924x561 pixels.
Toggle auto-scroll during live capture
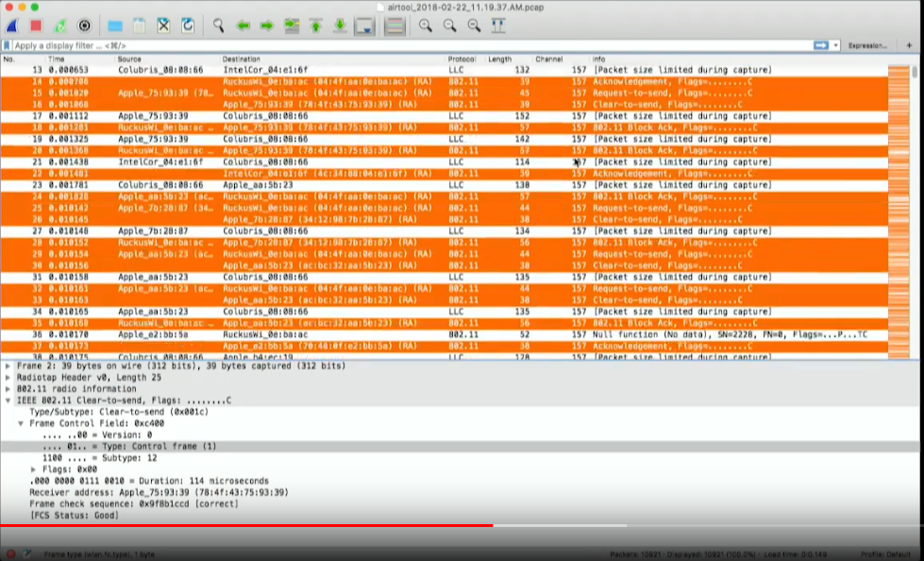pyautogui.click(x=364, y=25)
